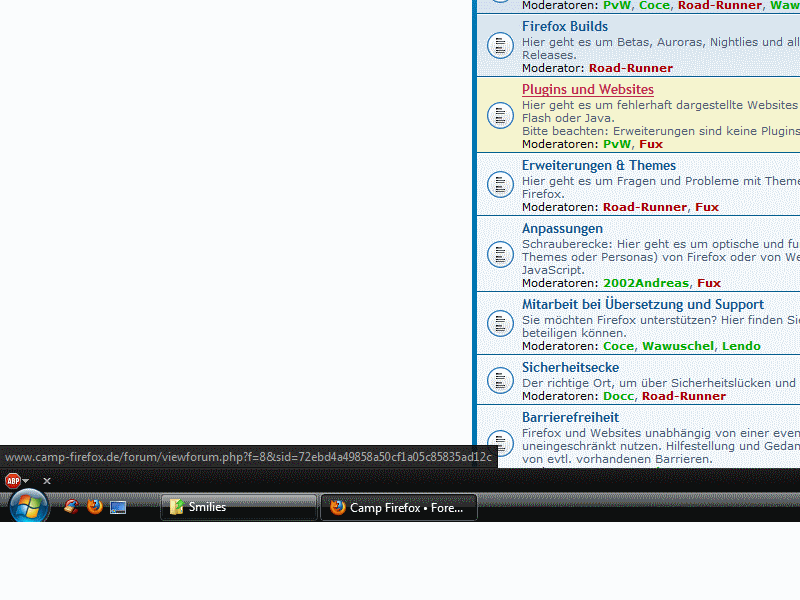Switch to the Smilies taskbar window
800x600 pixels.
point(239,507)
